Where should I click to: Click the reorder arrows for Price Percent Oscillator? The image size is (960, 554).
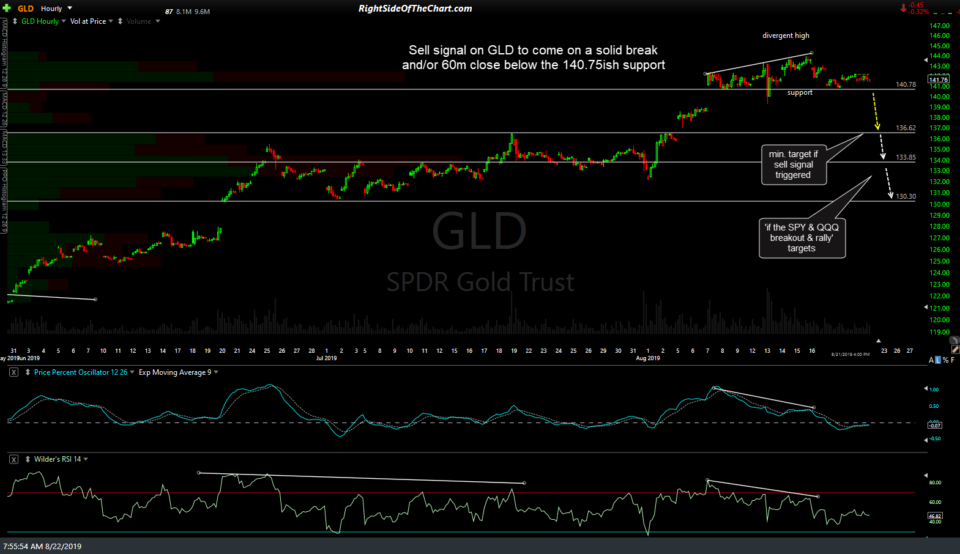tap(28, 372)
